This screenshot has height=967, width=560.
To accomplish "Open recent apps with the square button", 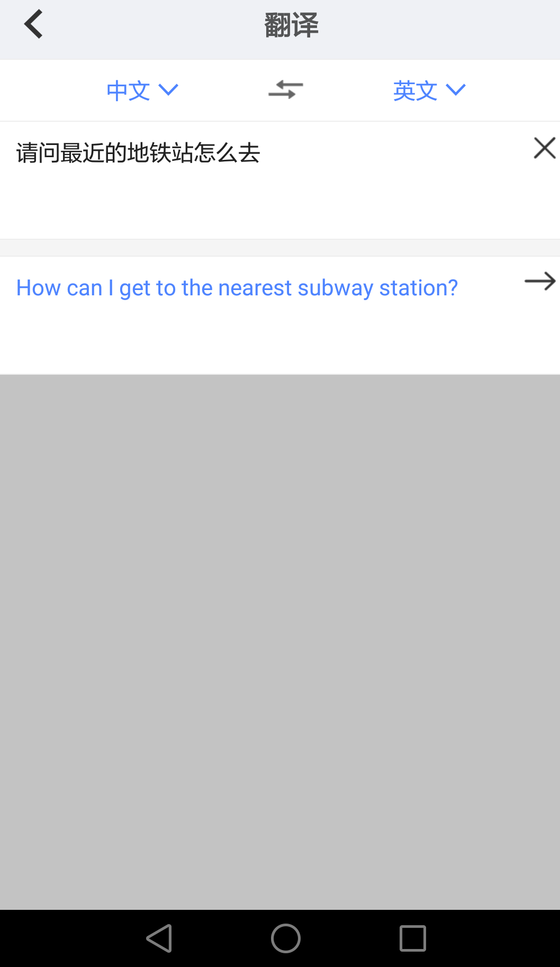I will tap(412, 938).
